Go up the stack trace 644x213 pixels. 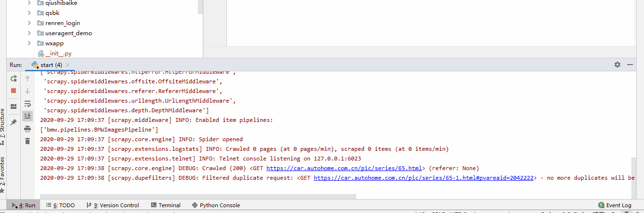[x=28, y=79]
